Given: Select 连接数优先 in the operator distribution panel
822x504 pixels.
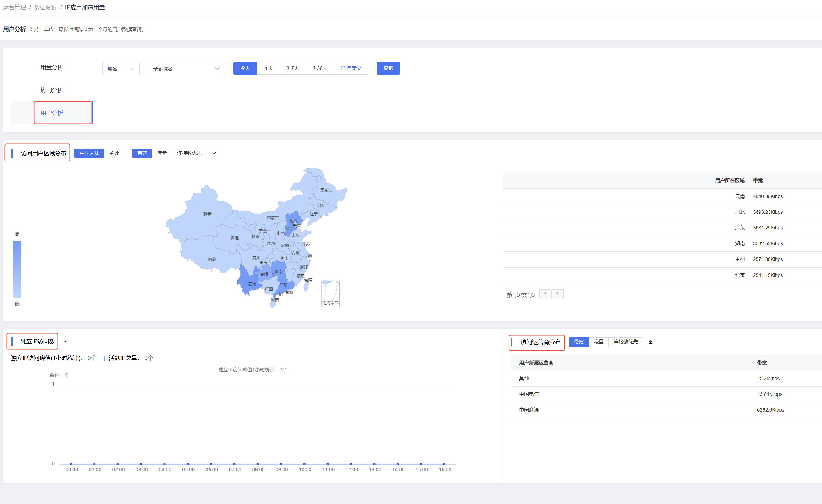Looking at the screenshot, I should coord(626,342).
